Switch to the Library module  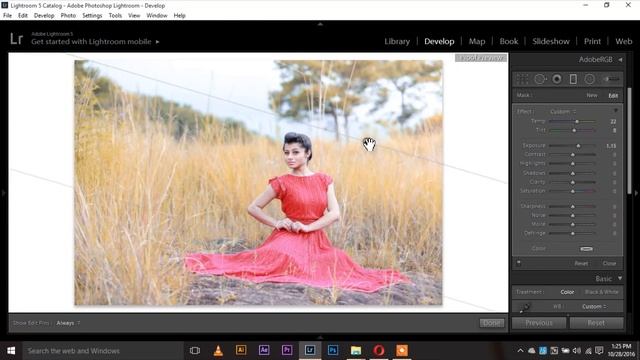(x=397, y=41)
